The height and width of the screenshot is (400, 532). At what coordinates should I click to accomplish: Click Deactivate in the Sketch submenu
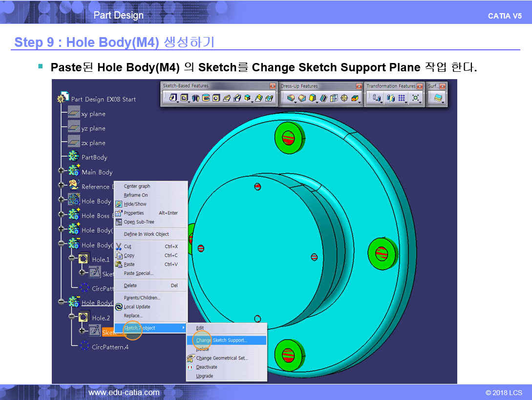[207, 367]
